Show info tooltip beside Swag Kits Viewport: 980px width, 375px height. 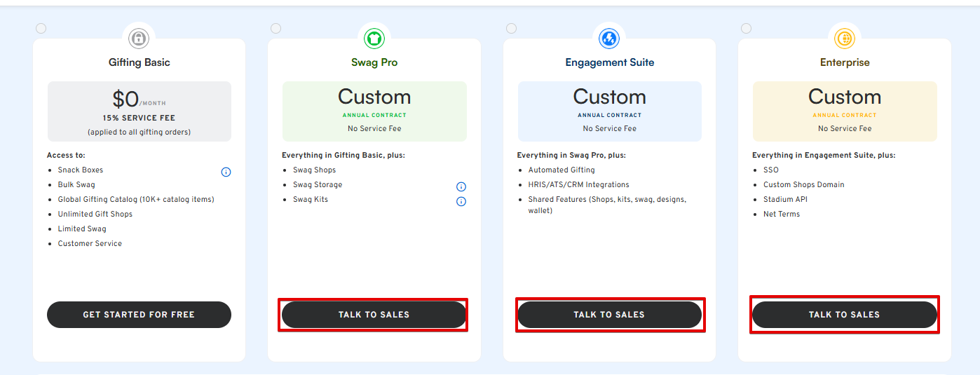pyautogui.click(x=461, y=201)
